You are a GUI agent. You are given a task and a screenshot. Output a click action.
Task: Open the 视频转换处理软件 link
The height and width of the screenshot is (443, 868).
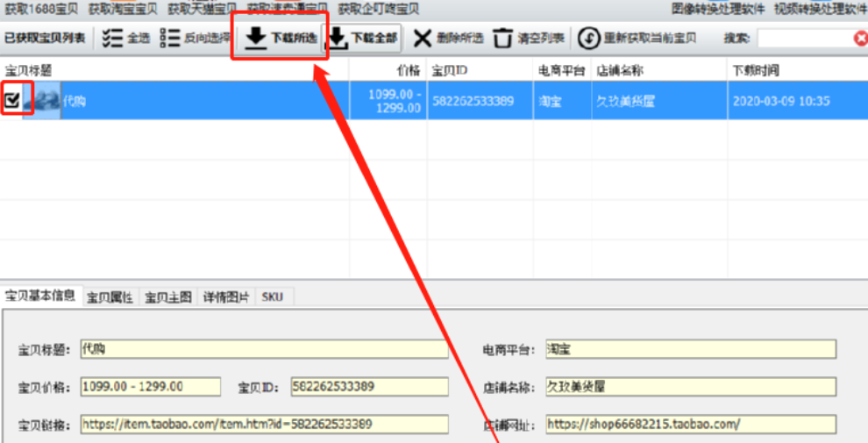(821, 9)
